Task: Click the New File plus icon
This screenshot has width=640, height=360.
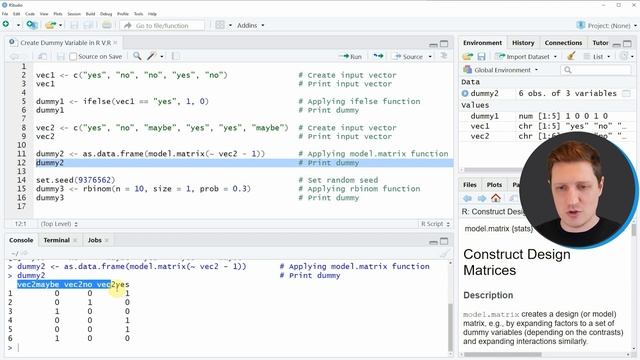Action: 6,25
